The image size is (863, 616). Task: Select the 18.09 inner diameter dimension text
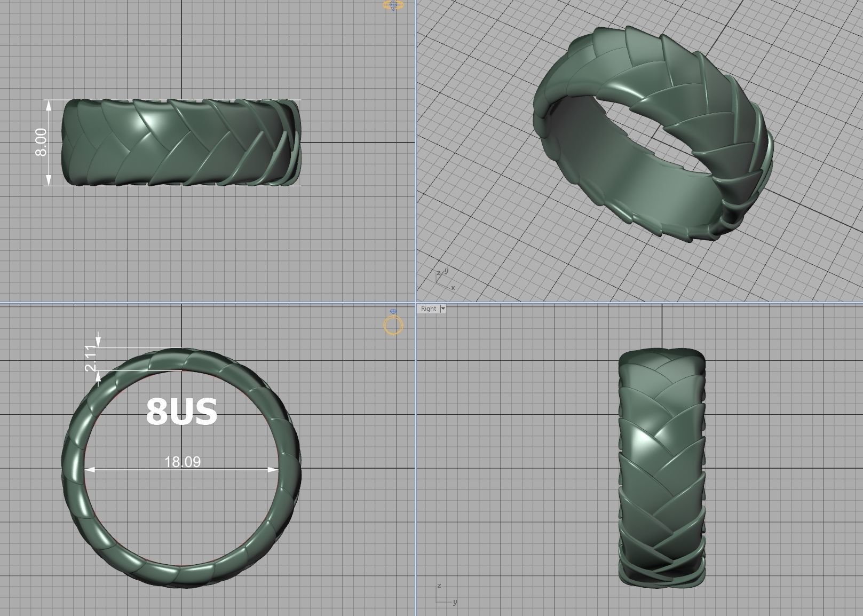pos(183,462)
